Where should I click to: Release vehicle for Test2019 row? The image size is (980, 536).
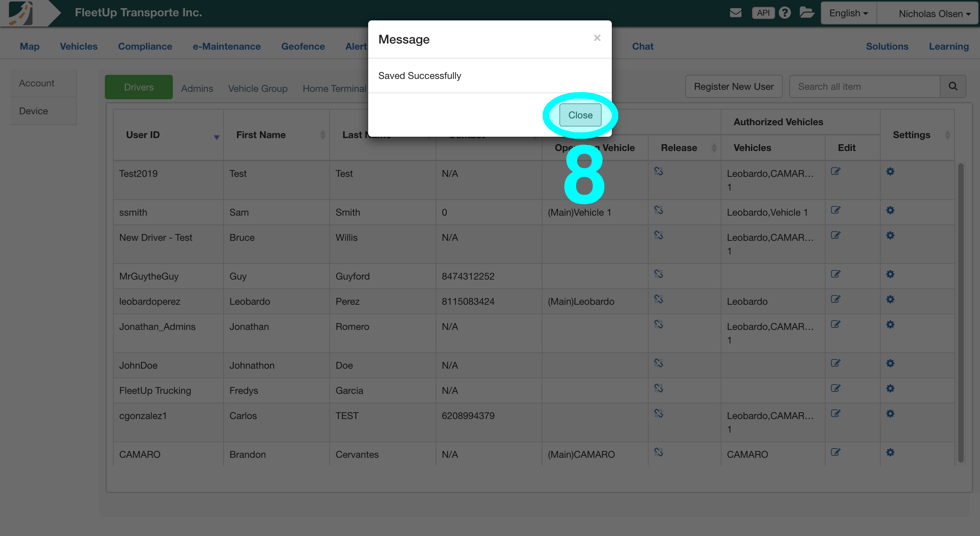(x=658, y=171)
